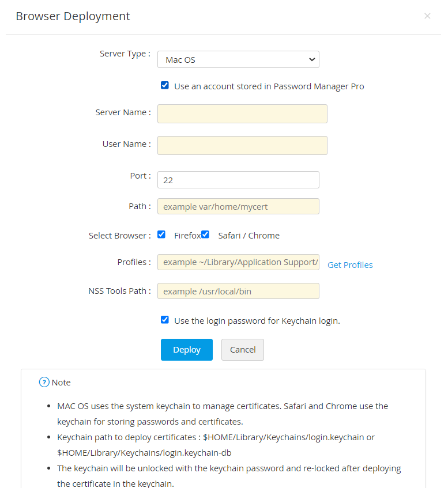
Task: Disable the Firefox browser checkbox
Action: [161, 234]
